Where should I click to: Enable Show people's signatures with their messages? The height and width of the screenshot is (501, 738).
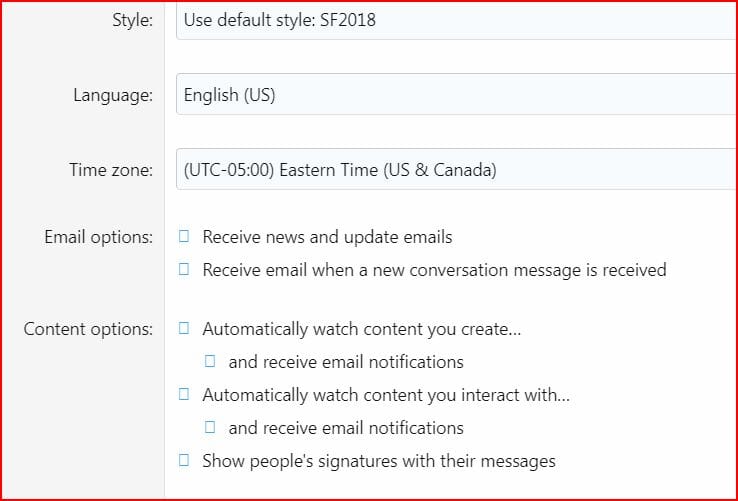point(184,460)
